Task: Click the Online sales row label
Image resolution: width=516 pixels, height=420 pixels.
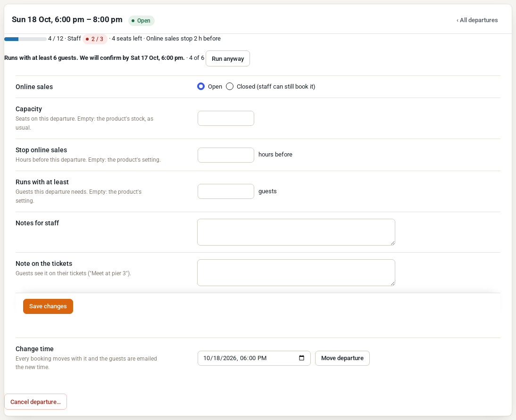Action: [34, 87]
